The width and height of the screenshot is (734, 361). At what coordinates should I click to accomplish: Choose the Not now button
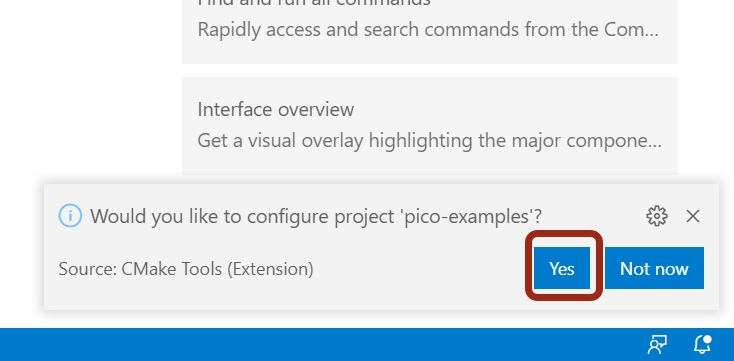point(654,268)
